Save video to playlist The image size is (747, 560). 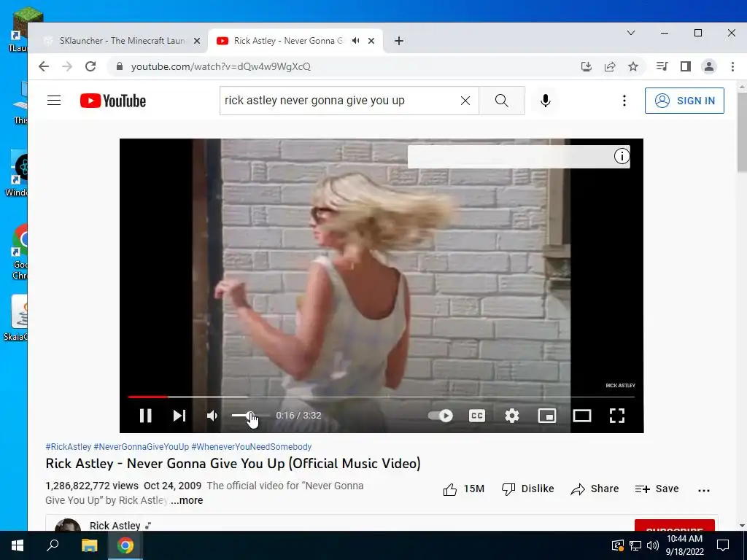[x=657, y=489]
